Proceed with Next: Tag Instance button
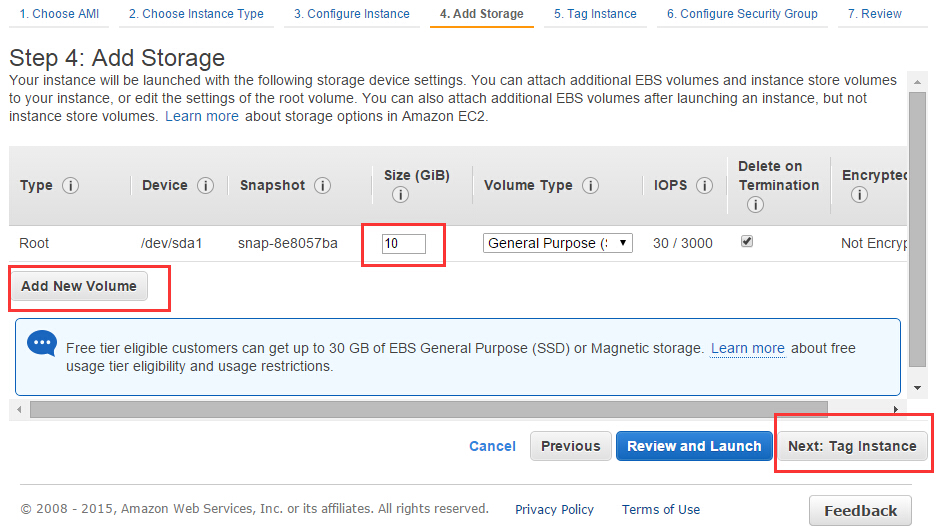The image size is (939, 530). coord(852,446)
